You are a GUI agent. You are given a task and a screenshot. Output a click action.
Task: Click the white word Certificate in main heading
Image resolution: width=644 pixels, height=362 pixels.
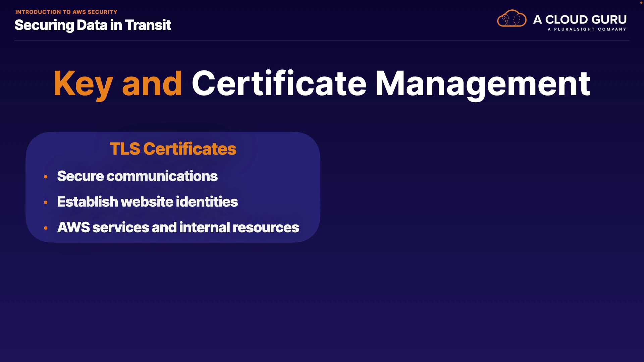279,84
